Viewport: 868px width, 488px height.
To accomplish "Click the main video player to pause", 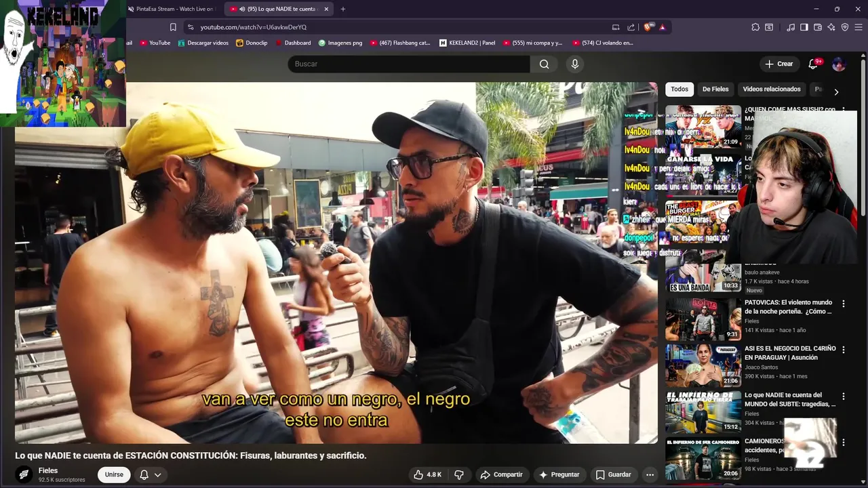I will (x=336, y=263).
